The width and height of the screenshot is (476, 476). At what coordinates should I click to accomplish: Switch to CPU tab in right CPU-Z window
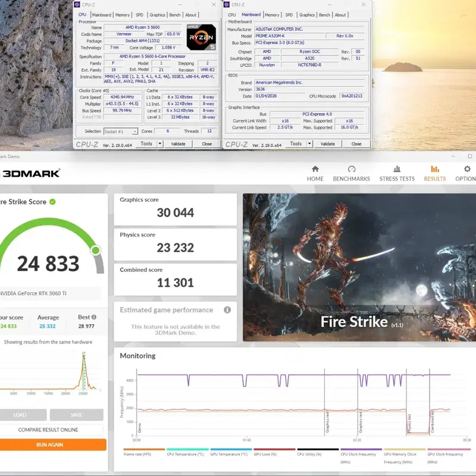coord(231,15)
